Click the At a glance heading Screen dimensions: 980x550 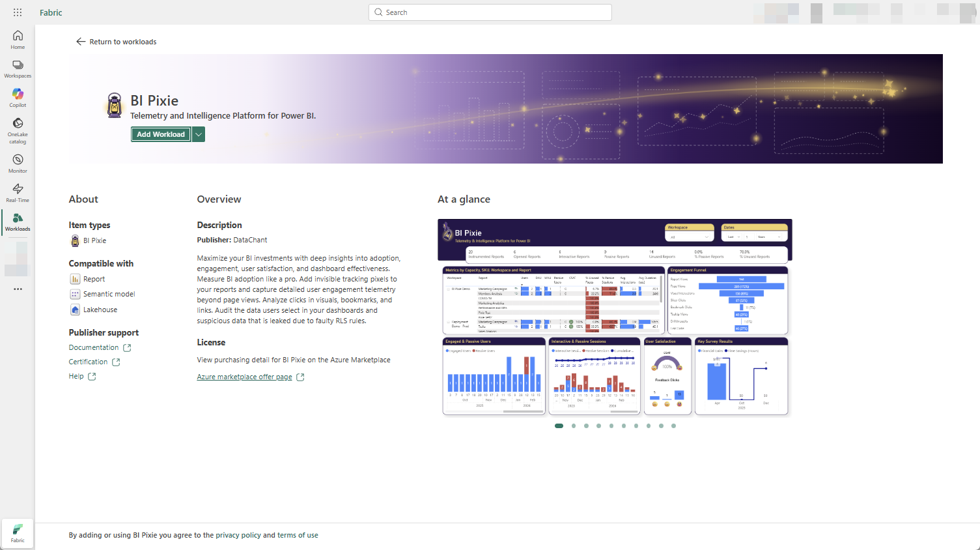click(x=464, y=199)
